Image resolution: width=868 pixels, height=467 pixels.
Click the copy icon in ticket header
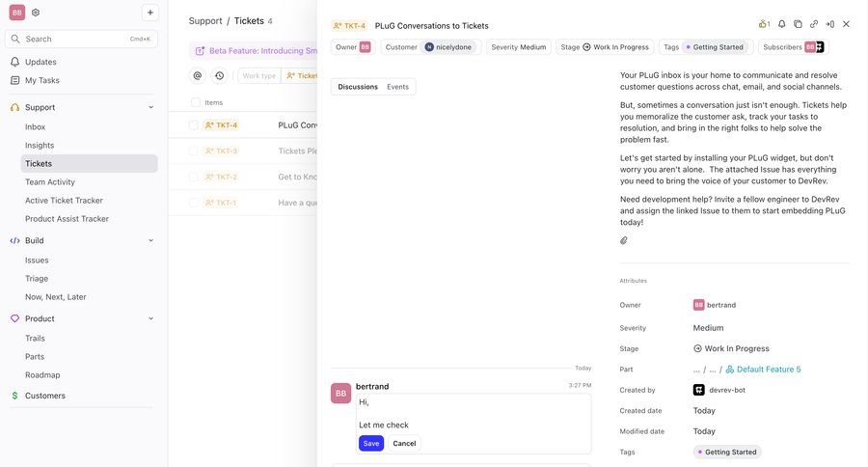tap(798, 24)
